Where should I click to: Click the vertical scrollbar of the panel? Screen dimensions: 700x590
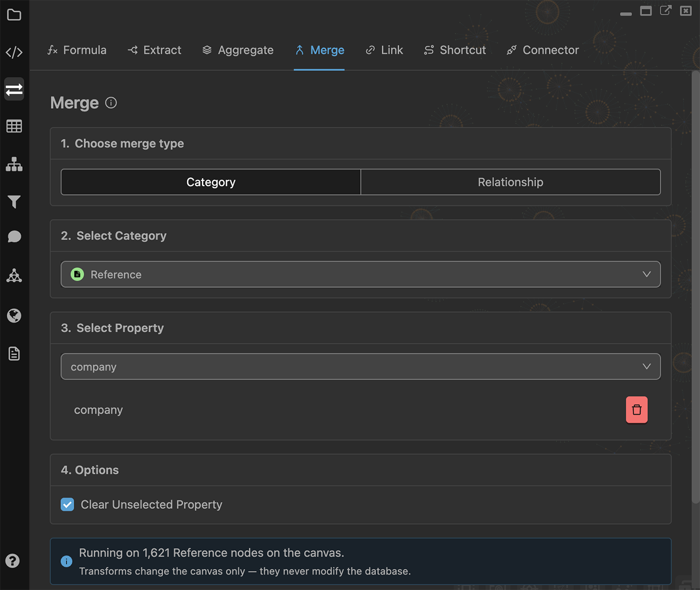695,286
